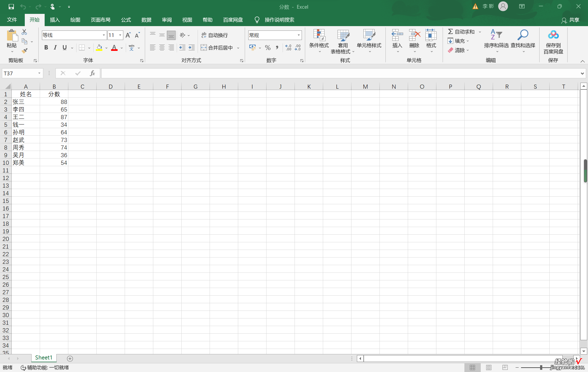
Task: Decrease font size with small A icon
Action: pos(137,35)
